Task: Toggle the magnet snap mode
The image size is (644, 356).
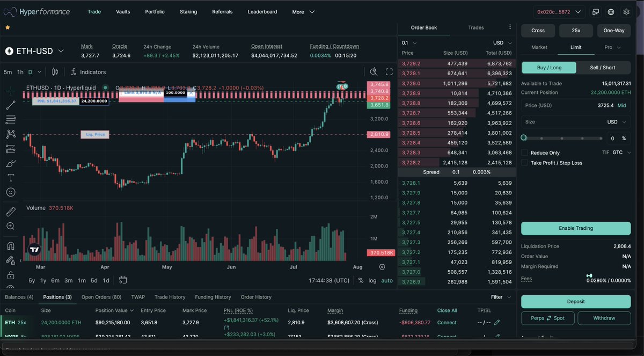Action: 11,246
